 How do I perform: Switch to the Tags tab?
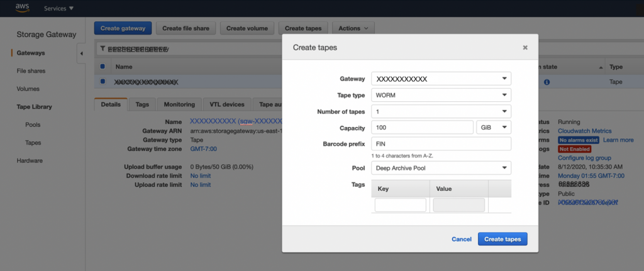(142, 104)
